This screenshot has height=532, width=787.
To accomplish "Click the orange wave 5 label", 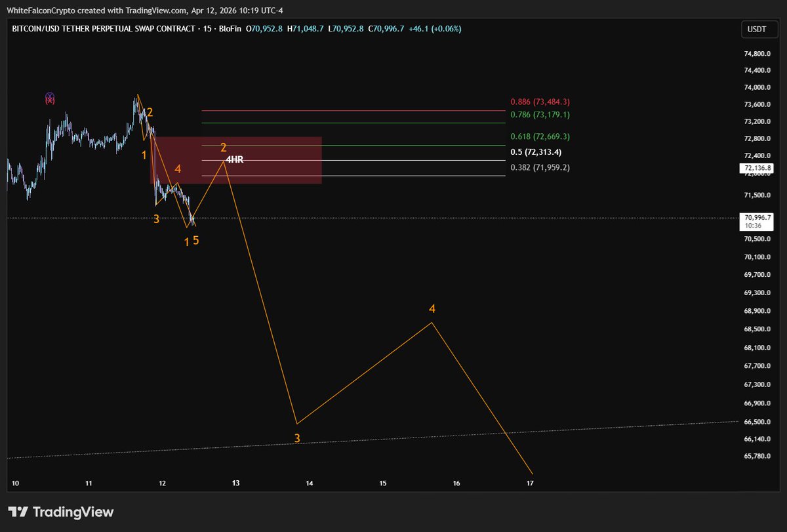I will point(195,240).
